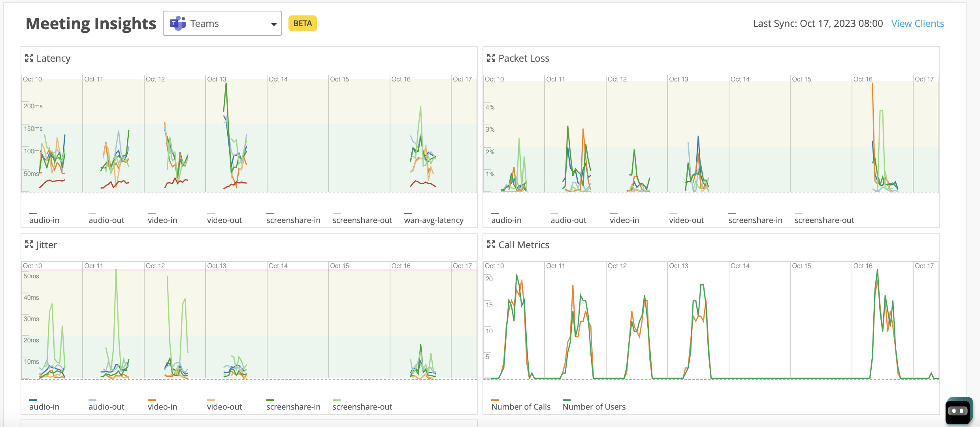Image resolution: width=980 pixels, height=427 pixels.
Task: Open the View Clients link
Action: point(918,23)
